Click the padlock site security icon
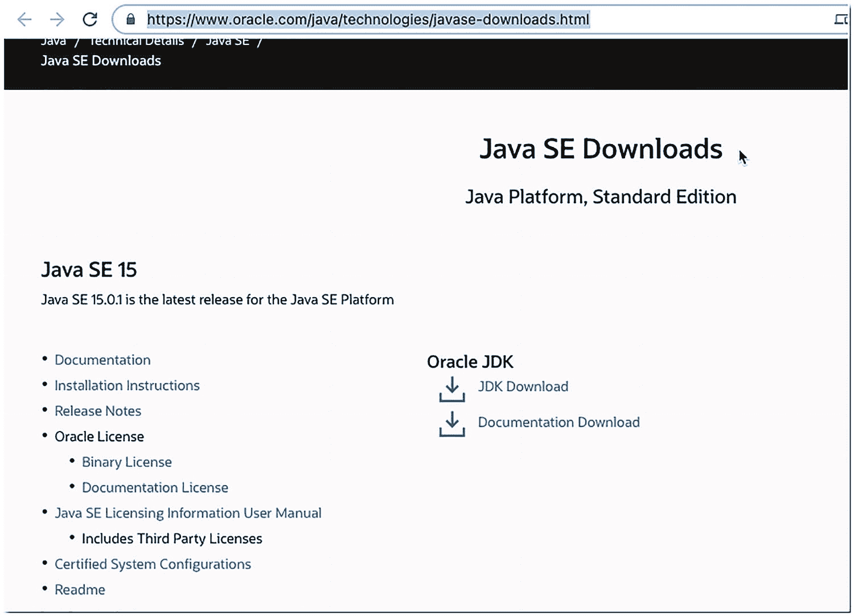 [x=130, y=19]
